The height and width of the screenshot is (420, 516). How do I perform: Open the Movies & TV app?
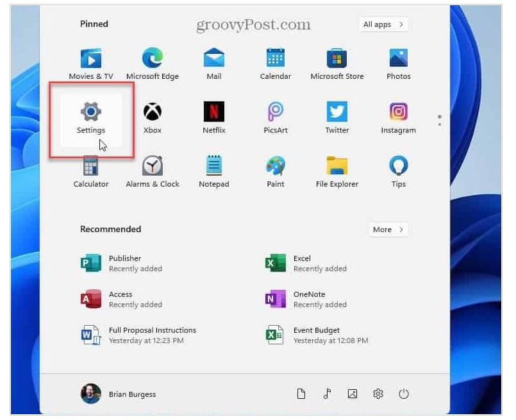pos(91,65)
